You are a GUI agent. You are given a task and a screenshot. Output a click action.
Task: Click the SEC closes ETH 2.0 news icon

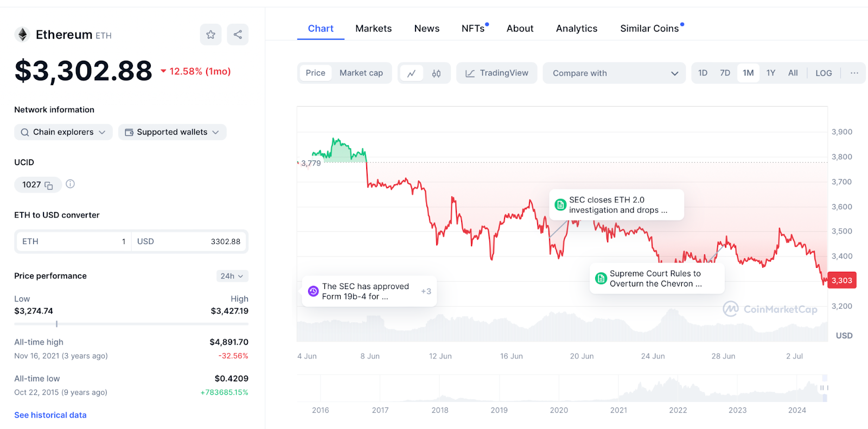560,205
